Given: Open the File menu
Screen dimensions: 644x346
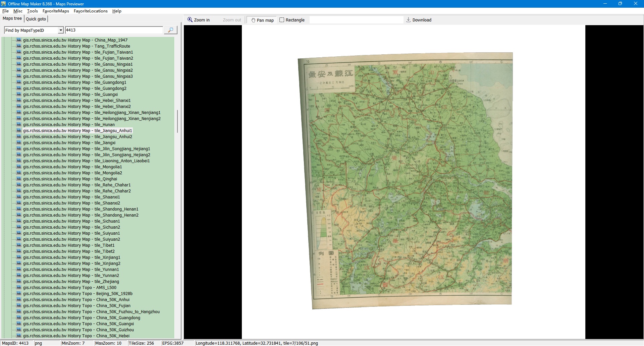Looking at the screenshot, I should coord(5,11).
